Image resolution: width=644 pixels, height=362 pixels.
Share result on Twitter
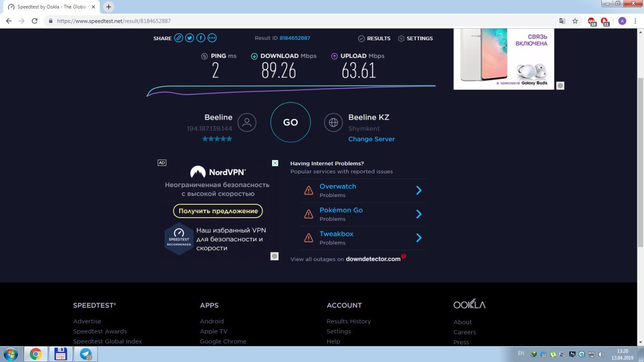(x=190, y=38)
